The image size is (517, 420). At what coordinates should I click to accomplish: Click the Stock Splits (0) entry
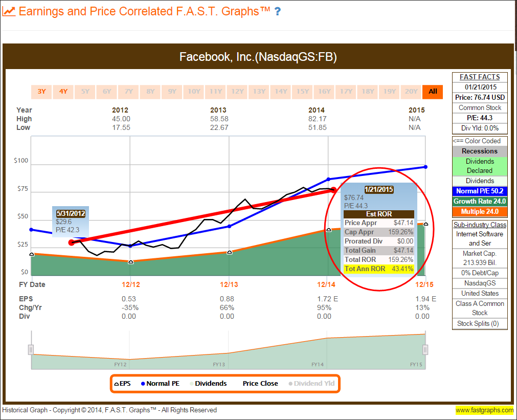[x=480, y=324]
